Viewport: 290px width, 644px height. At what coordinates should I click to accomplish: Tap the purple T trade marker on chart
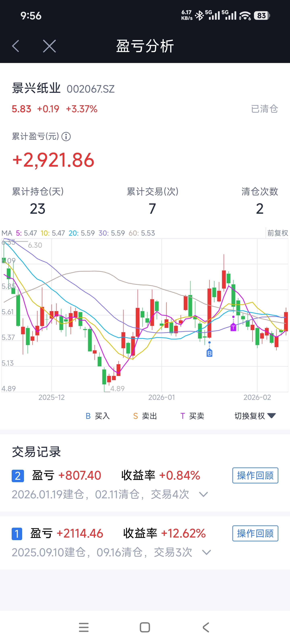click(233, 327)
